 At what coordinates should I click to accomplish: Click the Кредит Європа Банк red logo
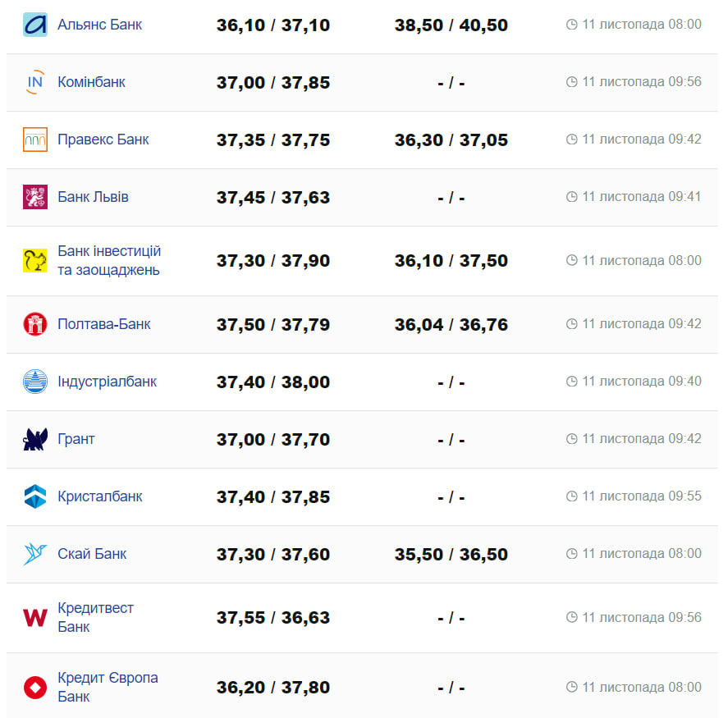coord(35,688)
